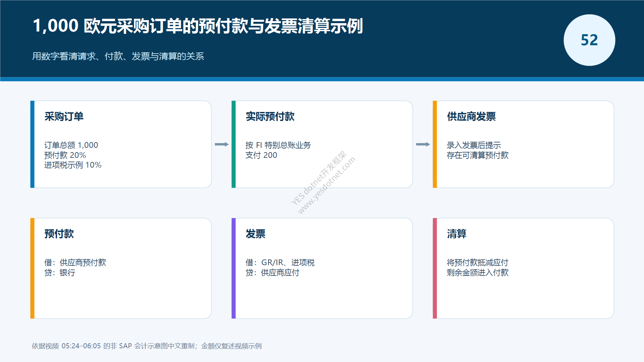Click the line 订单总额 1,000
Viewport: 644px width, 362px height.
tap(71, 145)
